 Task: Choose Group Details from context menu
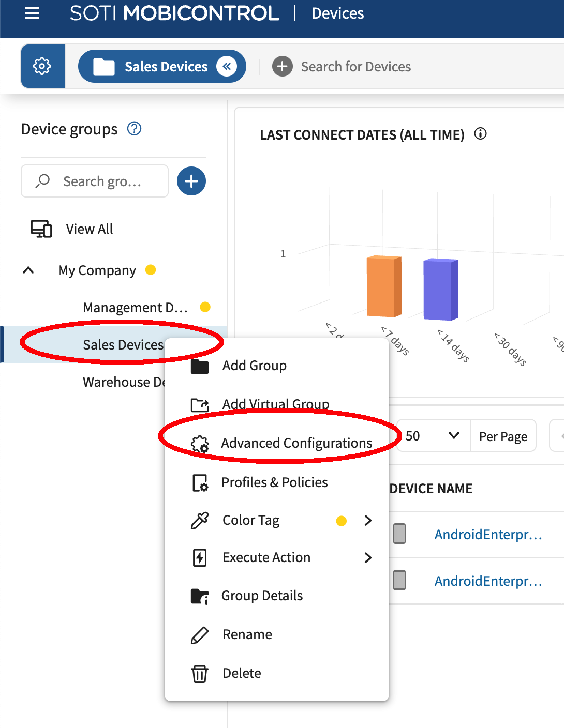[x=277, y=596]
